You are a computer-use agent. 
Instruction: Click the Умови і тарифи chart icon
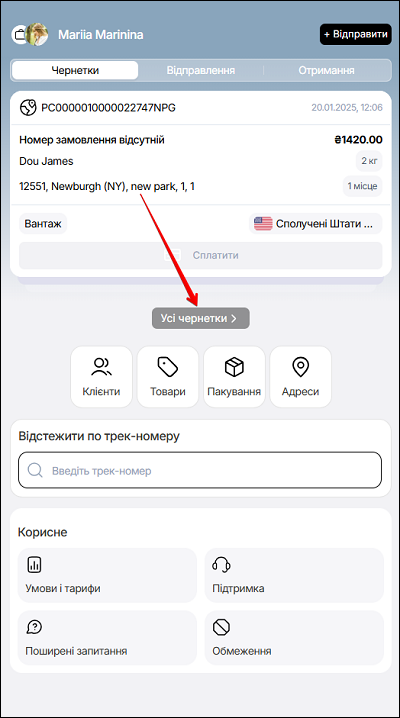[34, 565]
